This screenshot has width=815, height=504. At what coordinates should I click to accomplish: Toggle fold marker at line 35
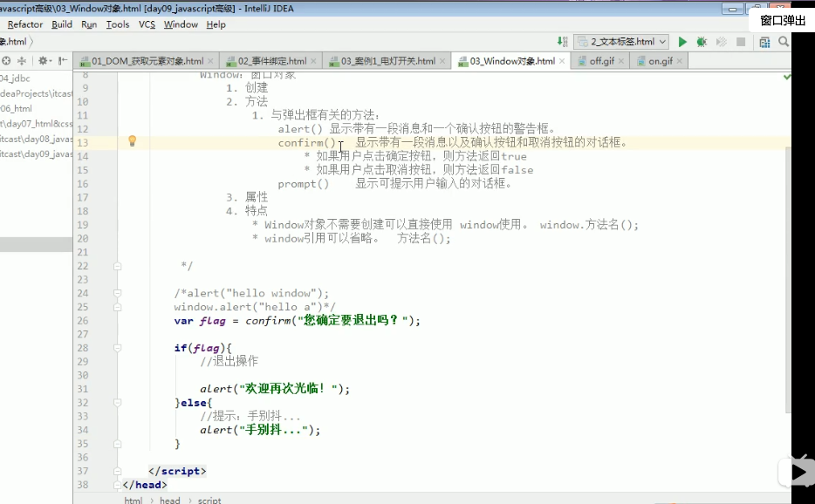(x=118, y=444)
